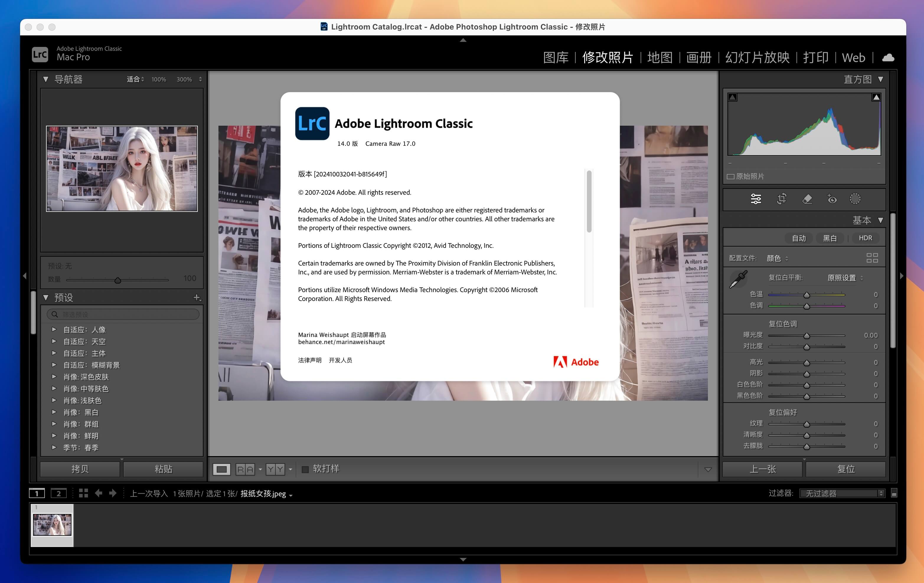This screenshot has width=924, height=583.
Task: Show the grid view from filmstrip bar
Action: click(83, 493)
